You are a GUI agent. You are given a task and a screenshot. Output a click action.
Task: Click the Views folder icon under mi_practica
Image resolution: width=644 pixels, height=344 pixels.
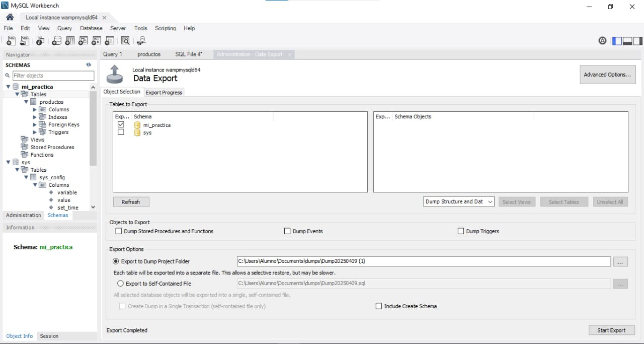click(x=25, y=140)
